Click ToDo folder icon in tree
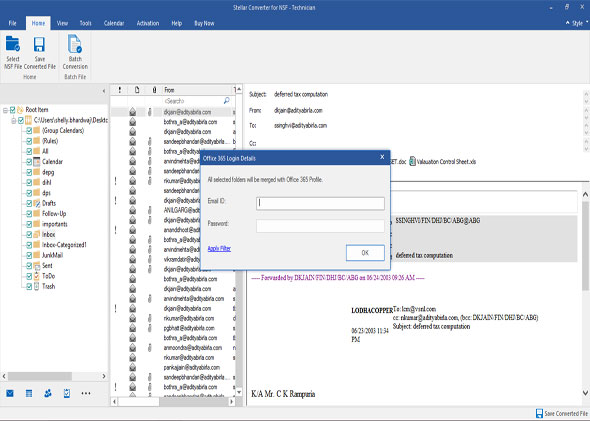590x421 pixels. click(x=36, y=276)
